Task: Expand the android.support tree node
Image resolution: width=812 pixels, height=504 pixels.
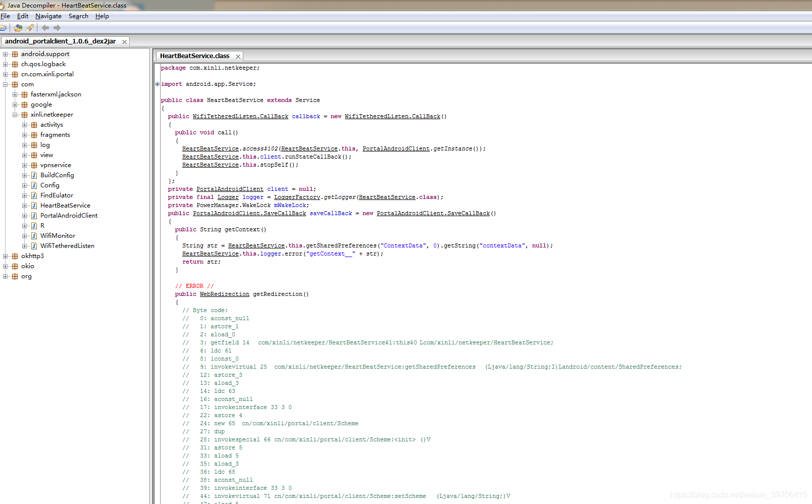Action: [6, 54]
